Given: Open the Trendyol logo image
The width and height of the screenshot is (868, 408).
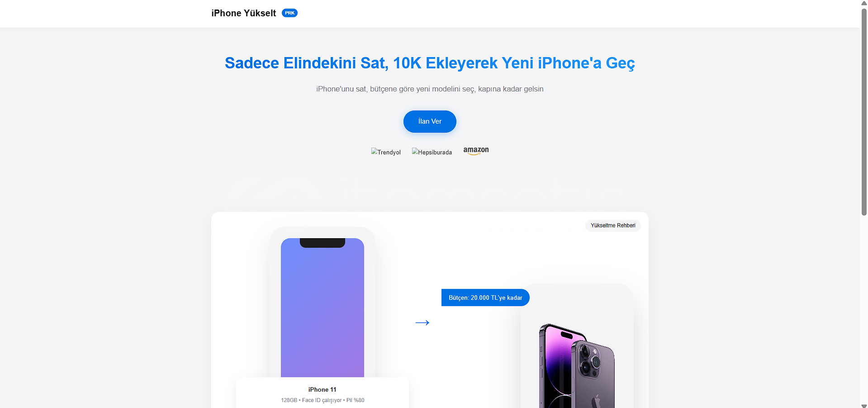Looking at the screenshot, I should (x=386, y=152).
